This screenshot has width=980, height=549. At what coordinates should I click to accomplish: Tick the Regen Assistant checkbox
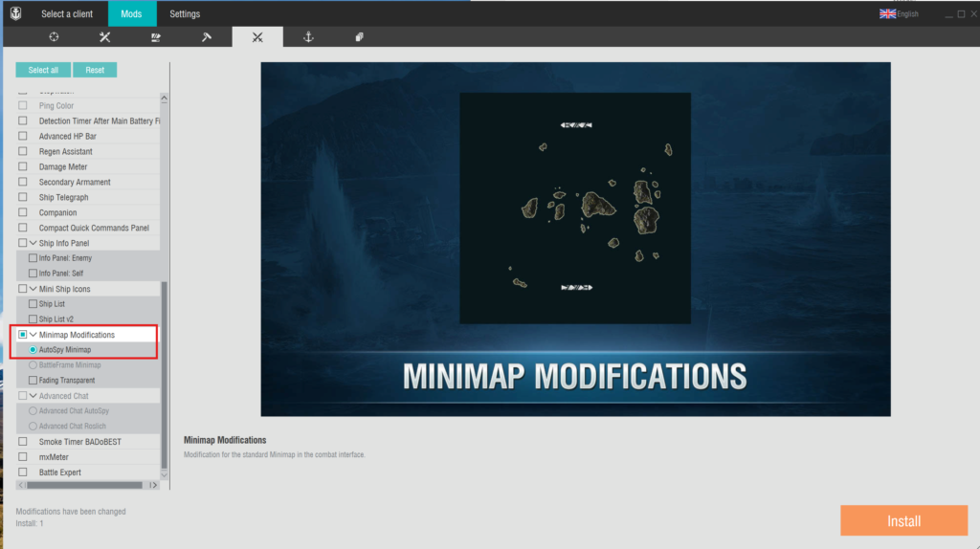click(x=23, y=151)
